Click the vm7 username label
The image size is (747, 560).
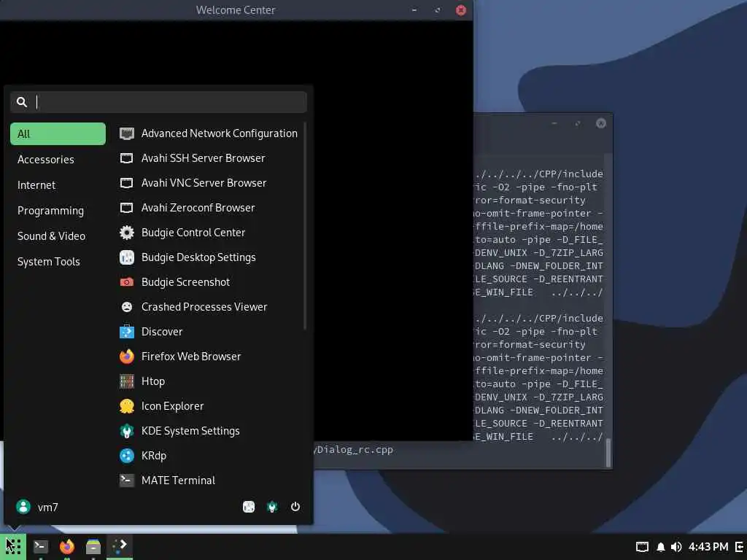pos(47,507)
